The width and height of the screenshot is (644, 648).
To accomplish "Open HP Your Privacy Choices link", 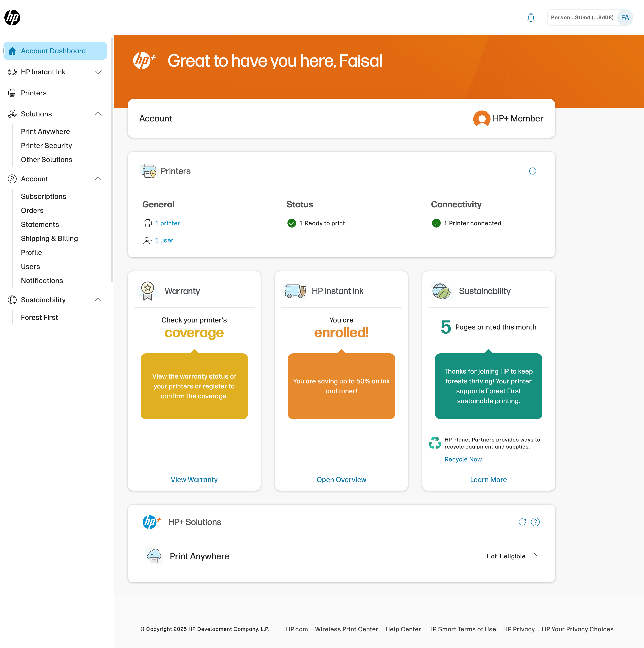I will pyautogui.click(x=578, y=630).
